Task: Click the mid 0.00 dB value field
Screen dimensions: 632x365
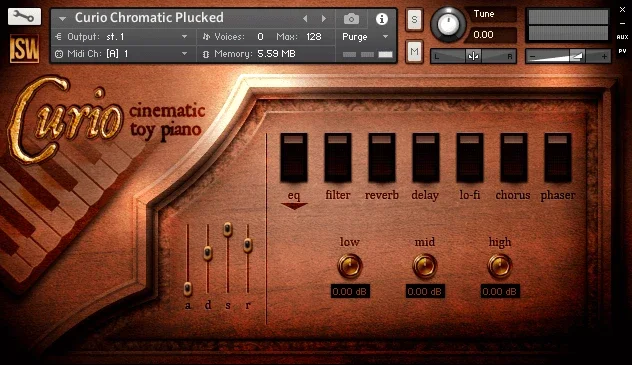Action: 425,291
